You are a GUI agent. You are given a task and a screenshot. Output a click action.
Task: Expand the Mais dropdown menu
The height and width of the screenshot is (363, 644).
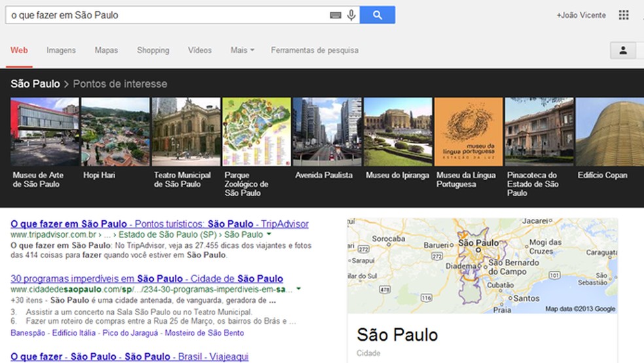[x=242, y=50]
